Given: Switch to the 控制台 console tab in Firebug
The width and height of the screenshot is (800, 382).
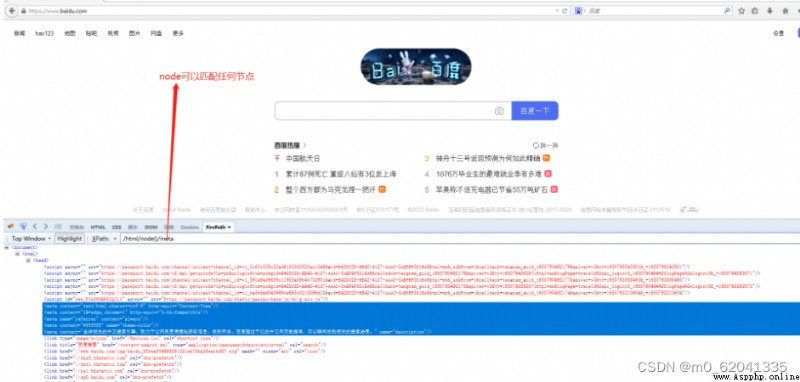Looking at the screenshot, I should 76,227.
